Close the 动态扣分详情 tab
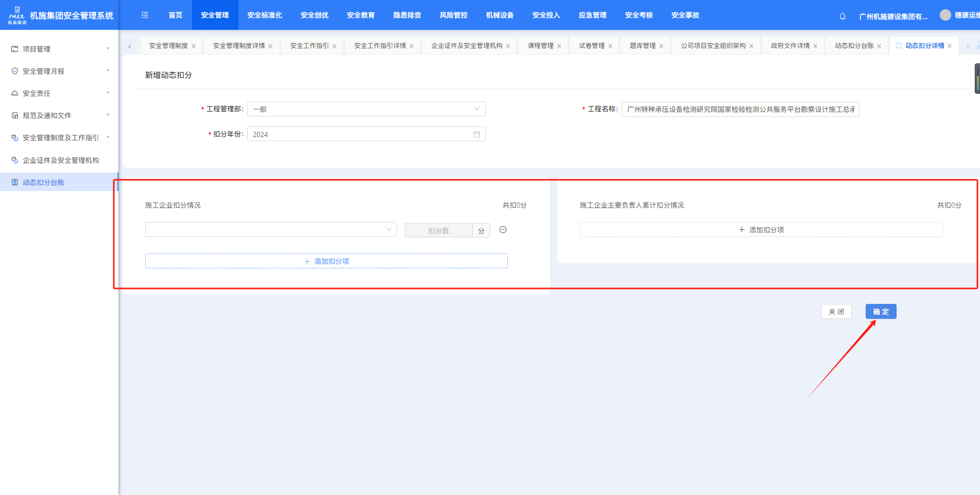980x495 pixels. [x=950, y=46]
